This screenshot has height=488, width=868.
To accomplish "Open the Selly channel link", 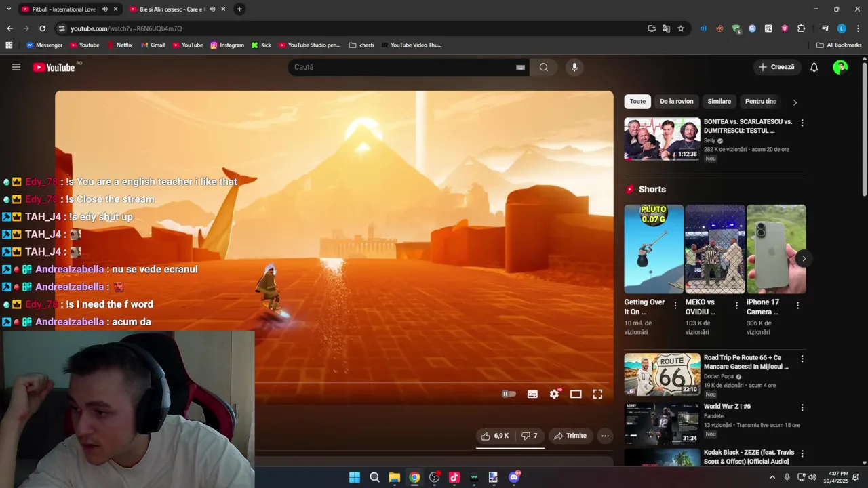I will pyautogui.click(x=709, y=141).
